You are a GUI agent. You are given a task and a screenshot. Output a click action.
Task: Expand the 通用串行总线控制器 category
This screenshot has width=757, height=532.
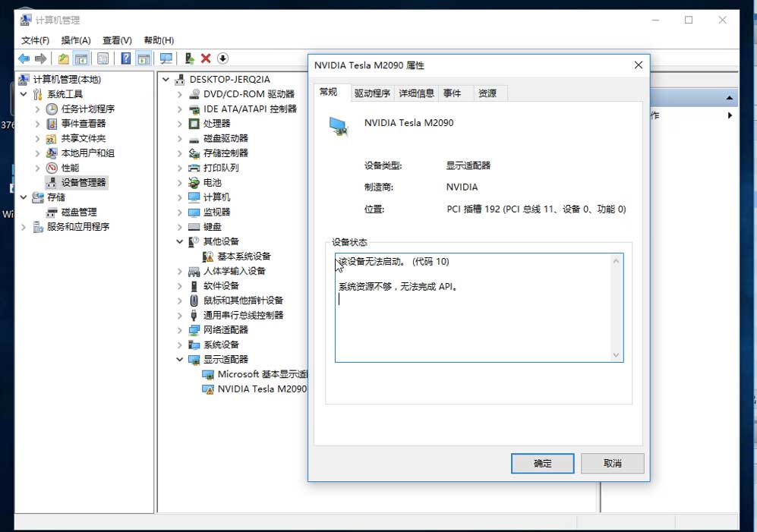click(x=180, y=316)
